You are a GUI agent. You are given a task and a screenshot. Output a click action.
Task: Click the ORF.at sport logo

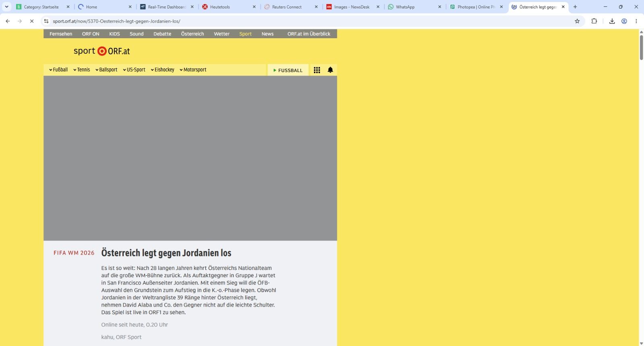click(102, 51)
